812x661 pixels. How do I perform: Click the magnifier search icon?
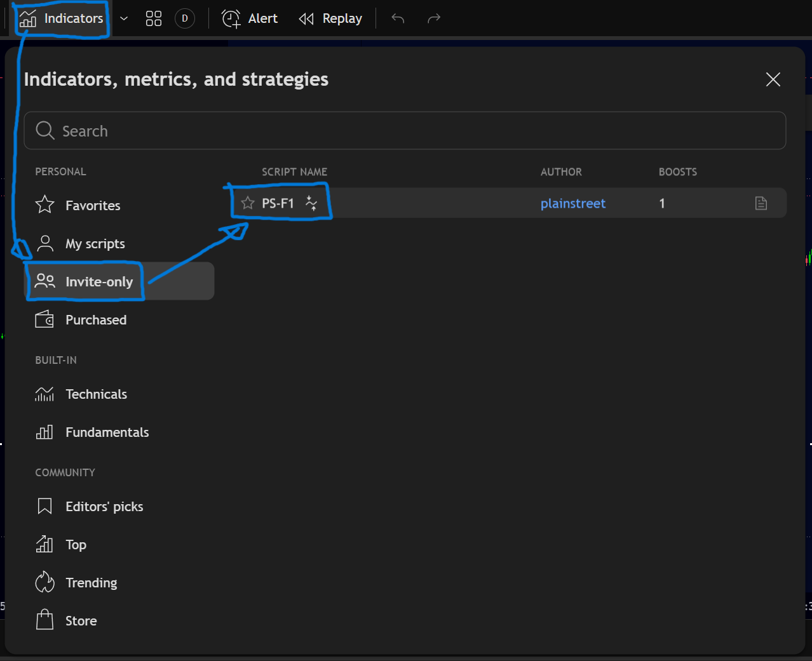[x=45, y=130]
